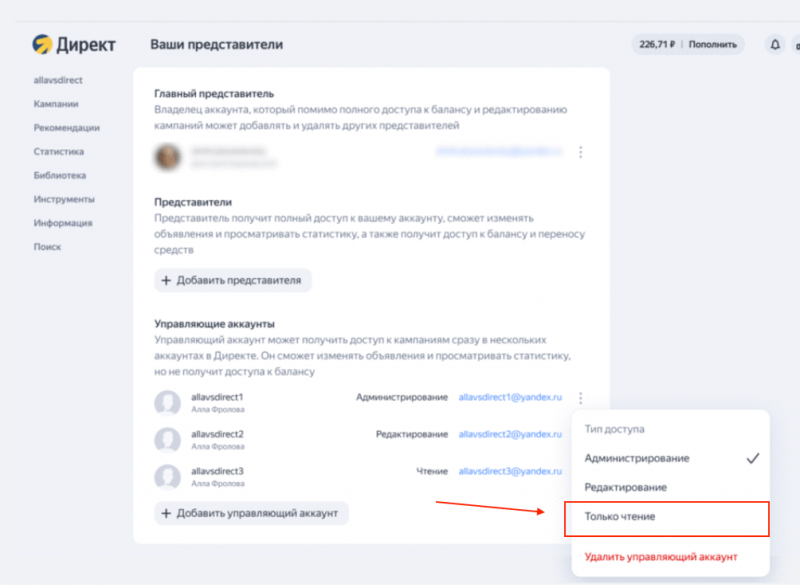
Task: Click the Yandex Direct logo
Action: [x=74, y=44]
